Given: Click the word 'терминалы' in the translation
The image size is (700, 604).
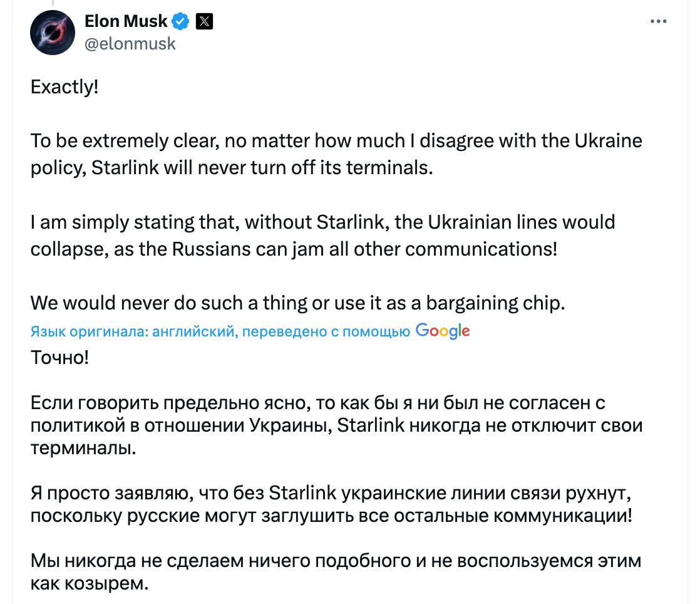Looking at the screenshot, I should point(83,448).
